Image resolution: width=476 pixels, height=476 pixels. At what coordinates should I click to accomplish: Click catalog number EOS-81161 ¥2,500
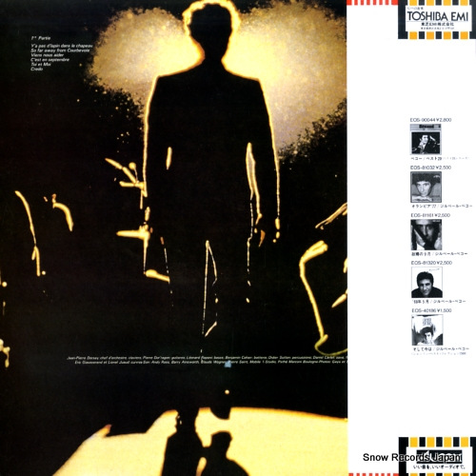click(x=430, y=215)
